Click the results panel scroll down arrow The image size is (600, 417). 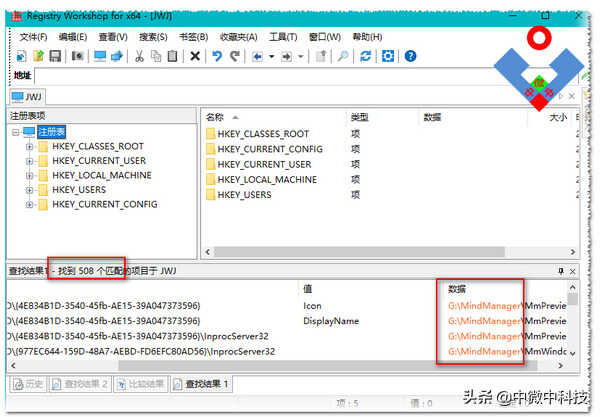coord(572,354)
